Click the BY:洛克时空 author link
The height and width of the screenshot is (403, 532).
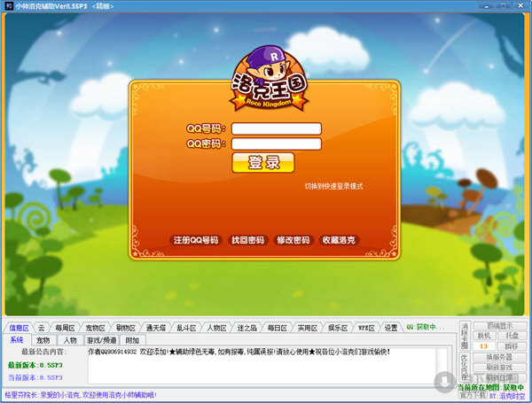(x=507, y=396)
